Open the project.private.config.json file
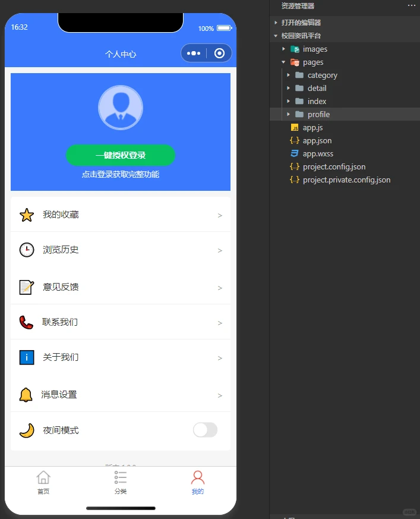This screenshot has width=420, height=519. [346, 180]
